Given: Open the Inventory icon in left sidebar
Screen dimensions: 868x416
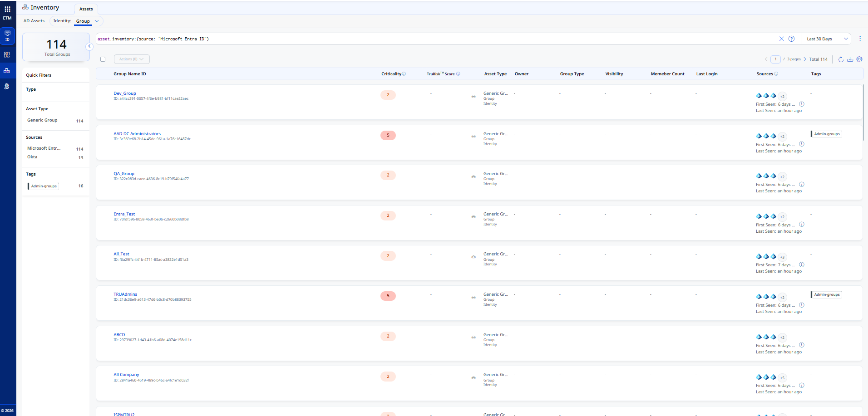Looking at the screenshot, I should tap(7, 70).
